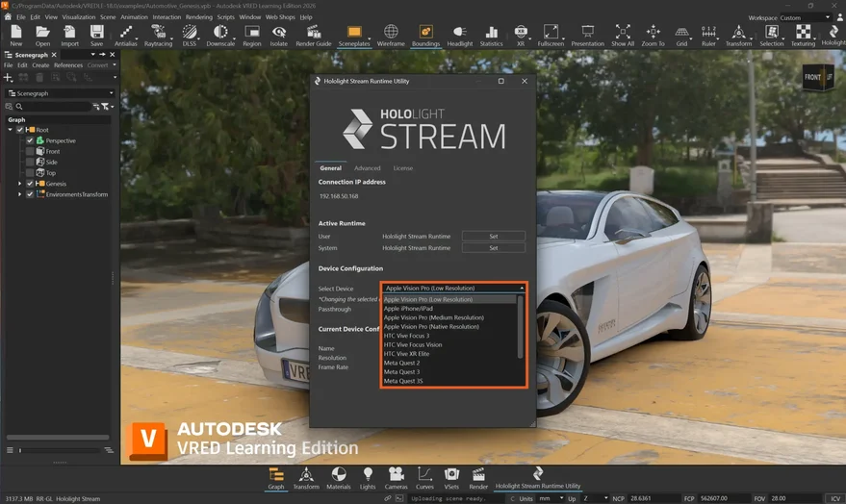Open the Scenegraph panel dropdown
Screen dimensions: 846x504
[61, 93]
